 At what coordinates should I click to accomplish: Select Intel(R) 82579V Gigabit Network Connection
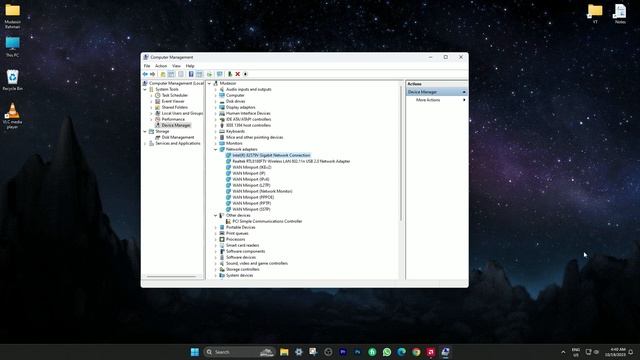tap(271, 156)
